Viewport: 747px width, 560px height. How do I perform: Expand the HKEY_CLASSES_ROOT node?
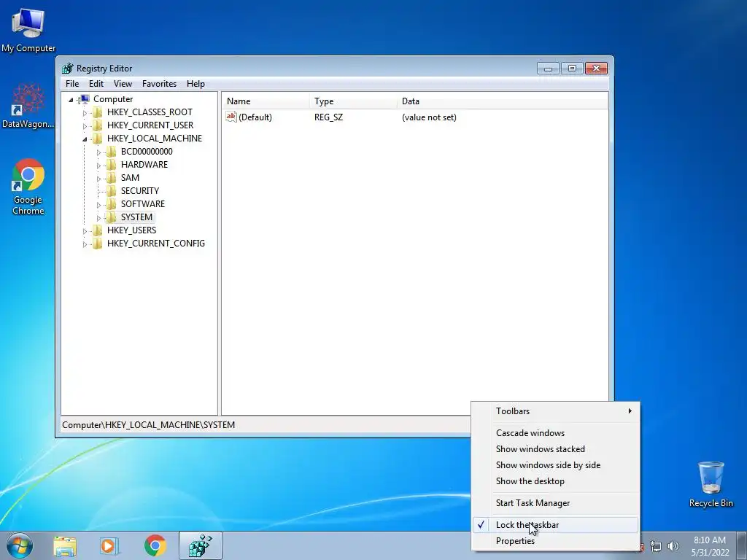tap(85, 113)
